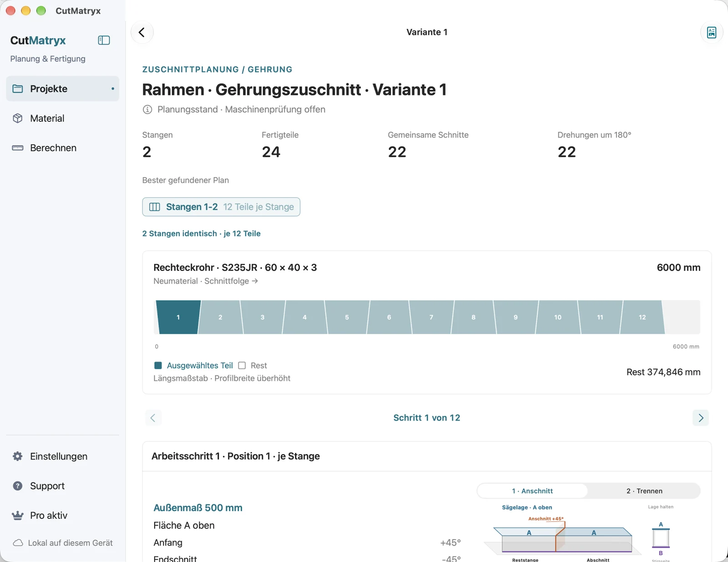Select segment 8 in the cut bar
728x562 pixels.
[x=474, y=317]
